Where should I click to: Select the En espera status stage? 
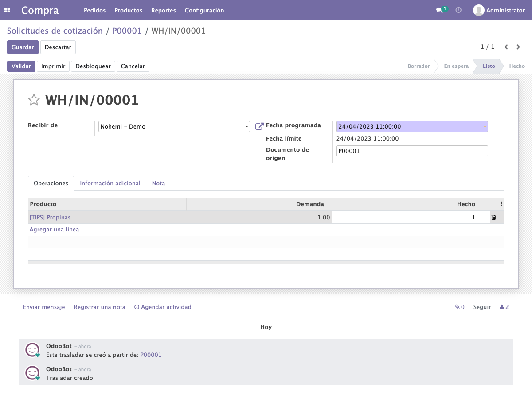[456, 66]
